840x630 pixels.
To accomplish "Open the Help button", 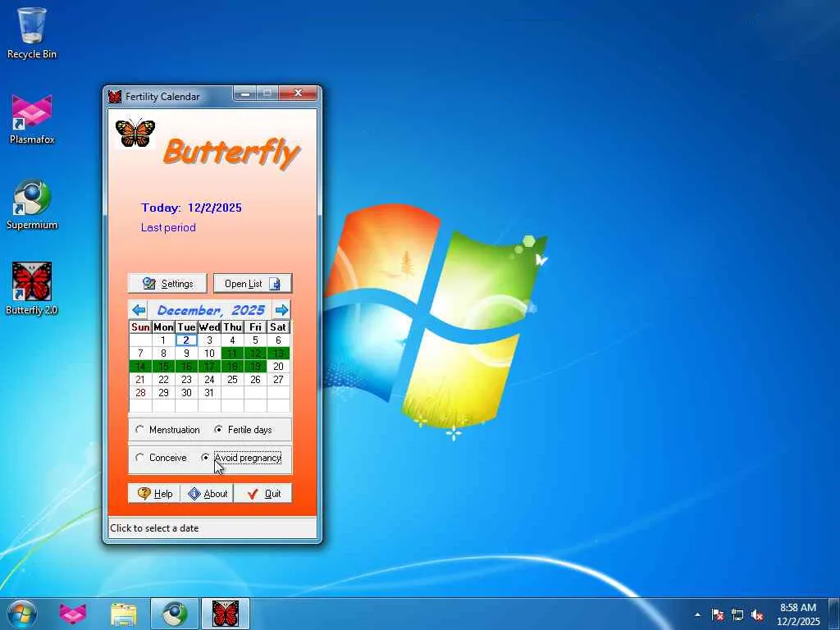I will [x=155, y=493].
